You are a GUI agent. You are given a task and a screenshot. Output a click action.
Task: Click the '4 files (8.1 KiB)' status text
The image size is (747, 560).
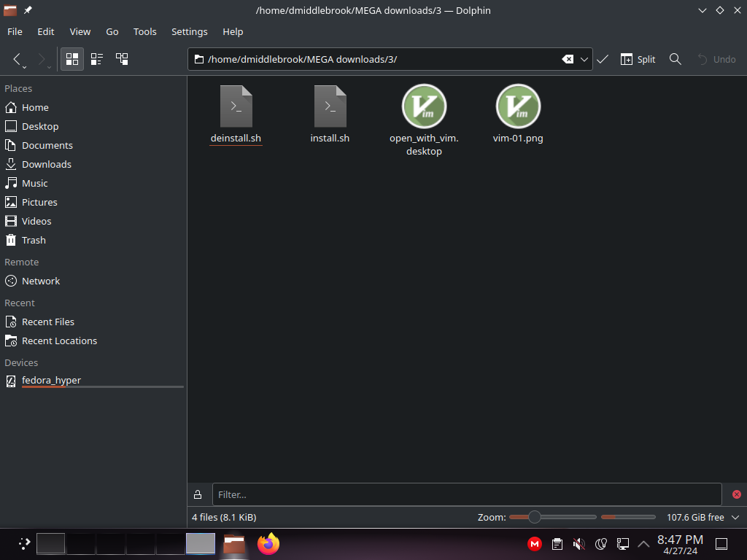click(224, 517)
